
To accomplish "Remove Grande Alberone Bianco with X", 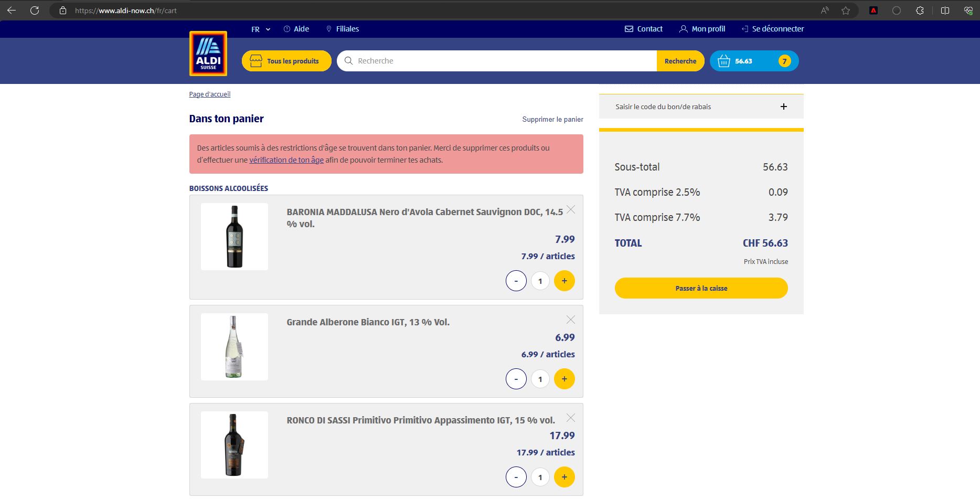I will (571, 320).
